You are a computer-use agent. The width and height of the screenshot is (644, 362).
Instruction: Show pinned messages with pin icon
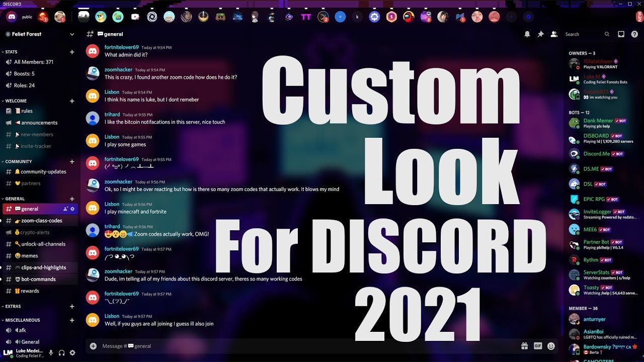coord(540,34)
